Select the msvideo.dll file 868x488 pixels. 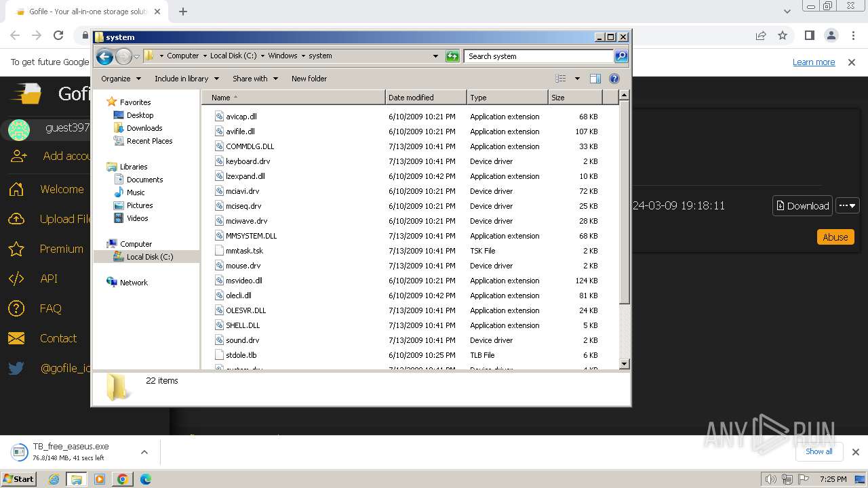click(243, 281)
